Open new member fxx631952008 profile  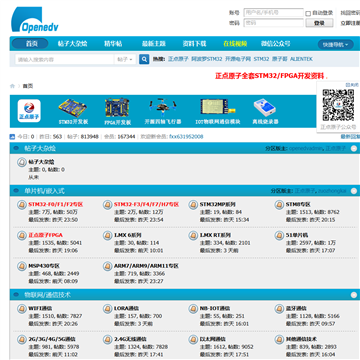coord(186,137)
